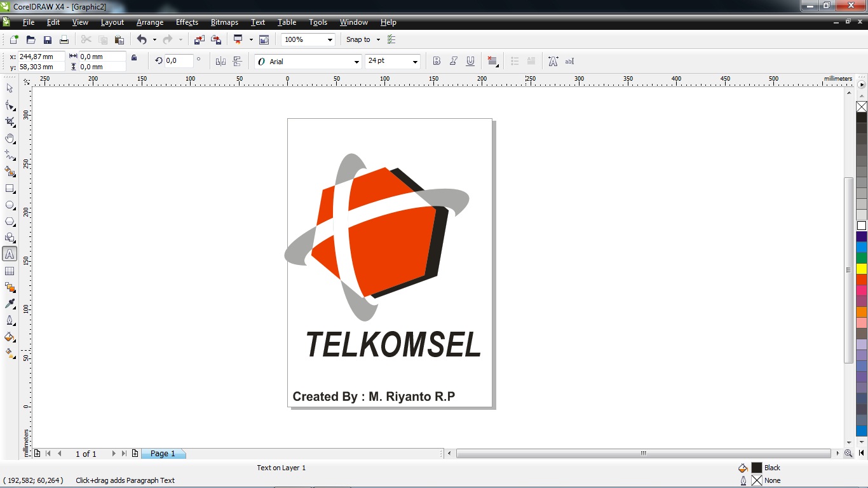This screenshot has width=868, height=488.
Task: Select the Freehand curve tool
Action: [x=10, y=155]
